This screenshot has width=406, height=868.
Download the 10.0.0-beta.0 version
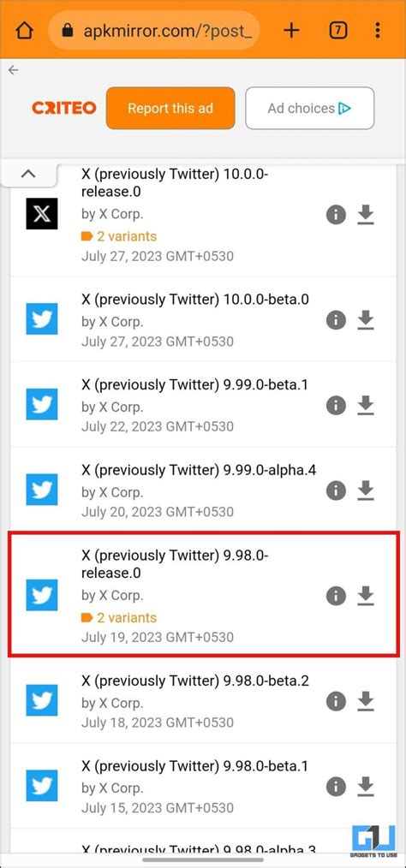coord(366,320)
